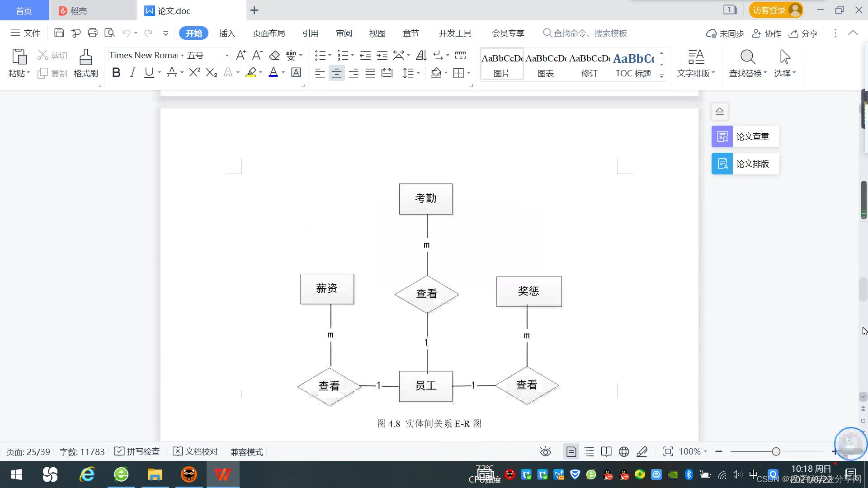Image resolution: width=868 pixels, height=488 pixels.
Task: Click the 查找命令、搜索模板 search field
Action: [590, 33]
